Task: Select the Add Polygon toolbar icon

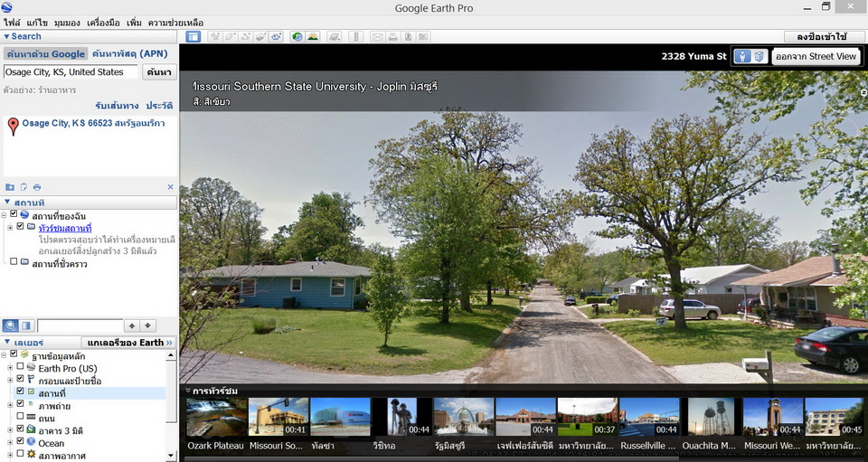Action: pyautogui.click(x=231, y=36)
